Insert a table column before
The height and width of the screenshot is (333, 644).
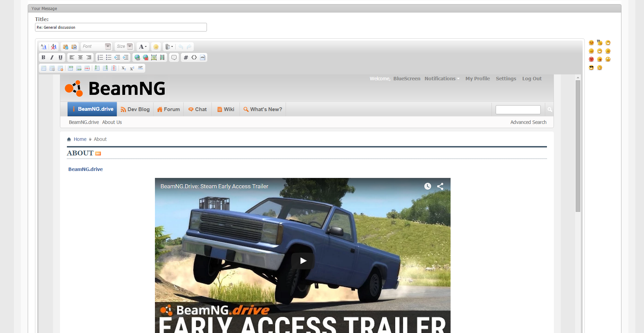coord(97,68)
